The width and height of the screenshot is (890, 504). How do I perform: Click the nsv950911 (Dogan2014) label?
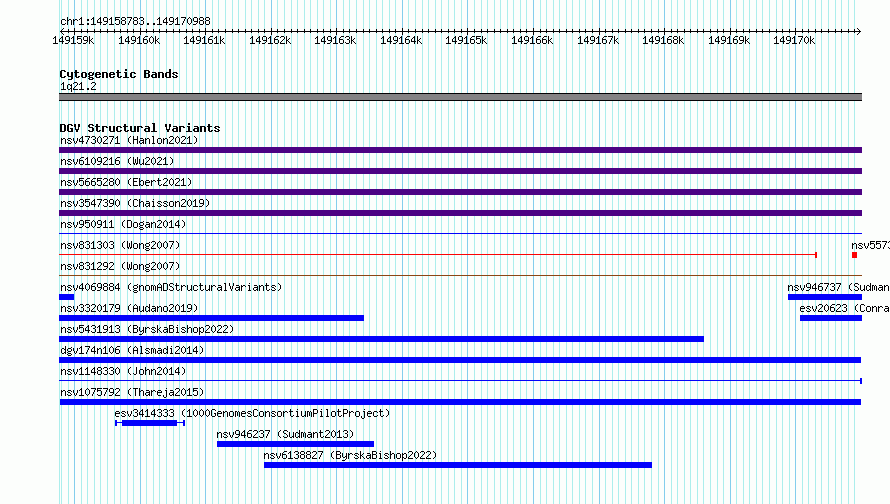click(123, 224)
